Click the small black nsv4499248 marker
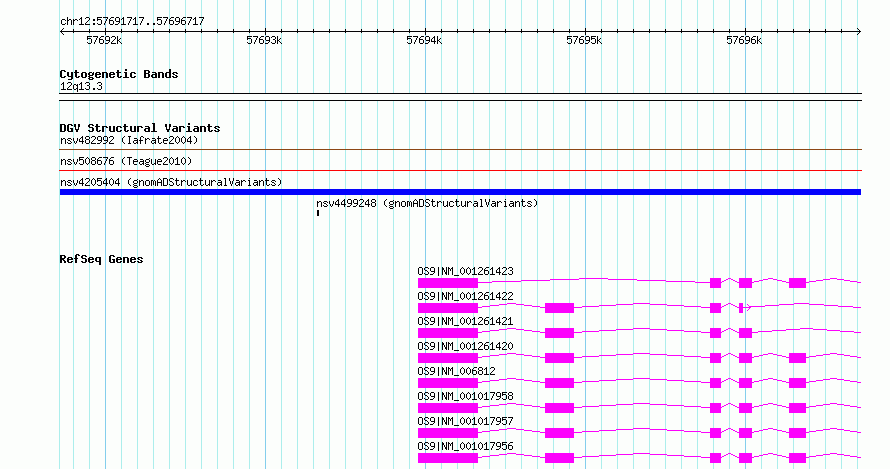Viewport: 890px width, 469px height. pyautogui.click(x=318, y=213)
